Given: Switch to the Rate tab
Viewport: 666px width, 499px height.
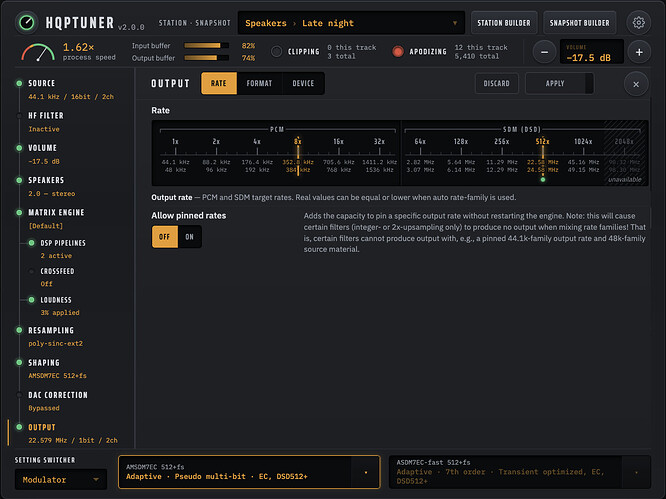Looking at the screenshot, I should 219,83.
